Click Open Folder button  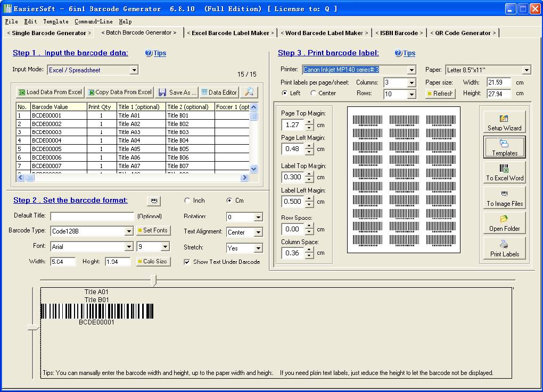pyautogui.click(x=504, y=223)
